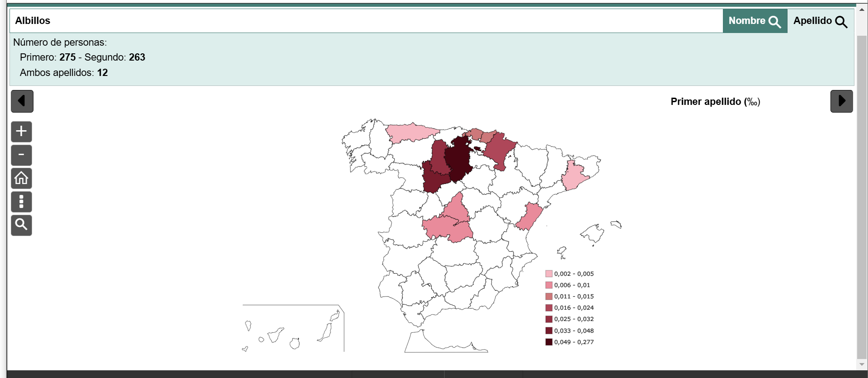The image size is (868, 378).
Task: Click the Palencia province on the map
Action: click(439, 156)
